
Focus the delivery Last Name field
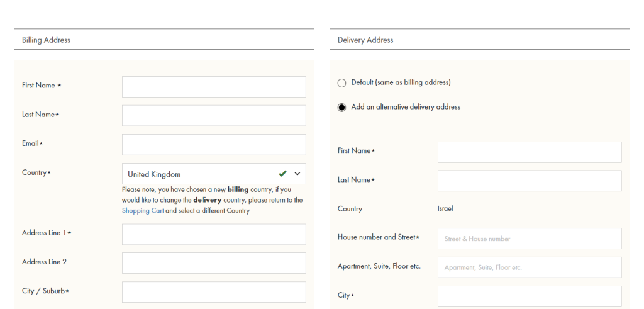530,181
